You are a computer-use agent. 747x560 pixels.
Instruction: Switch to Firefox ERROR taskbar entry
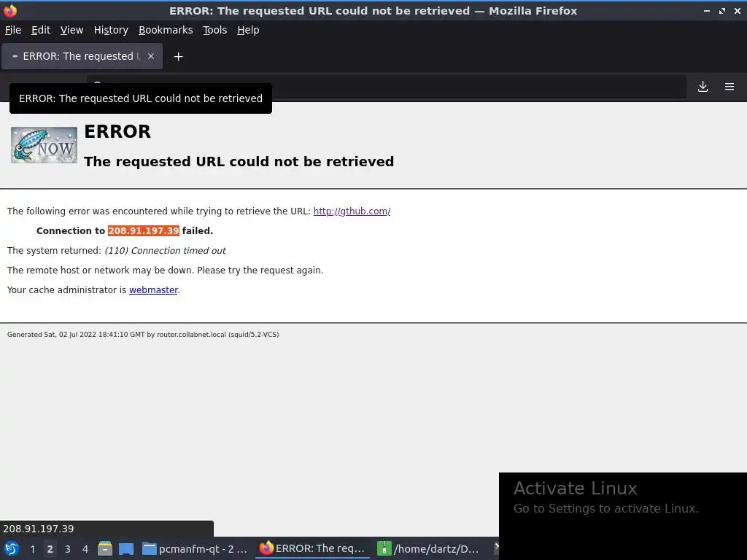[312, 548]
